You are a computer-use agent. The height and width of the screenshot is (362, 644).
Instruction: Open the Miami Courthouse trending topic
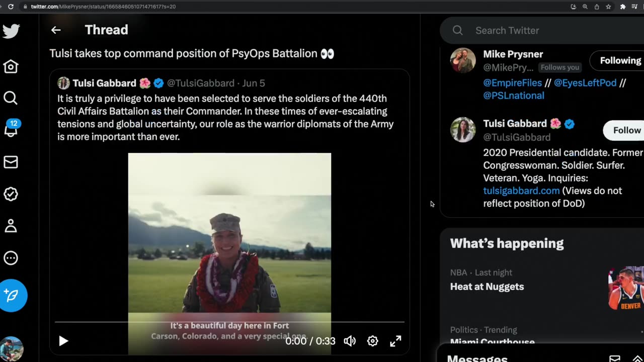[492, 342]
